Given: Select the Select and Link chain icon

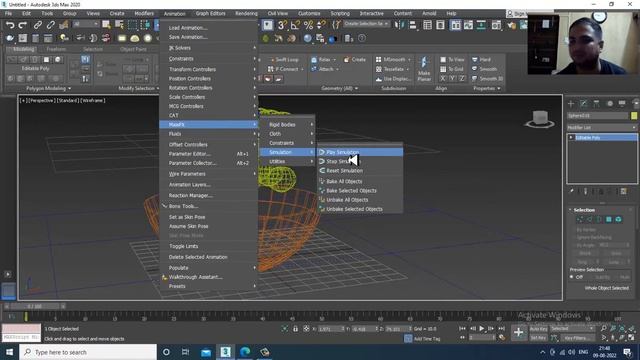Looking at the screenshot, I should click(x=38, y=25).
